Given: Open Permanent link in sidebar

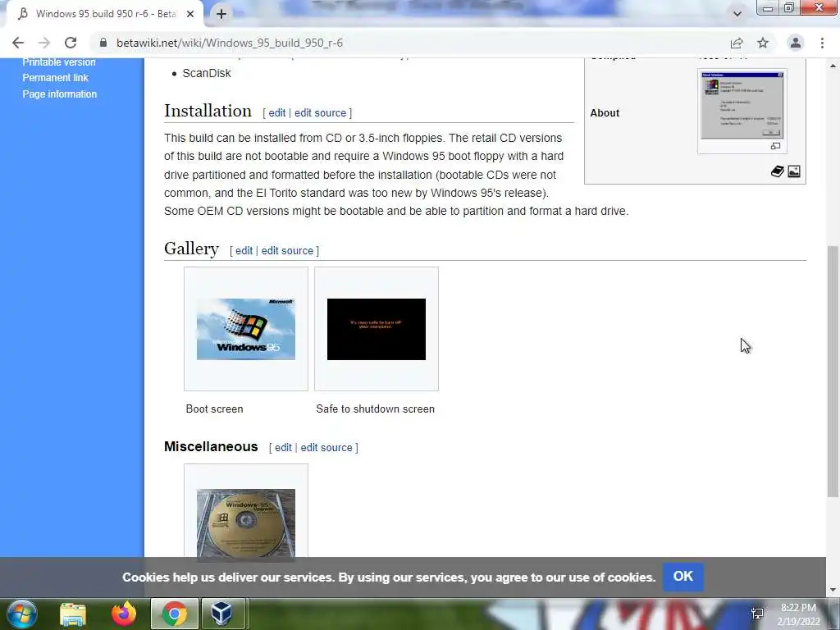Looking at the screenshot, I should [55, 78].
